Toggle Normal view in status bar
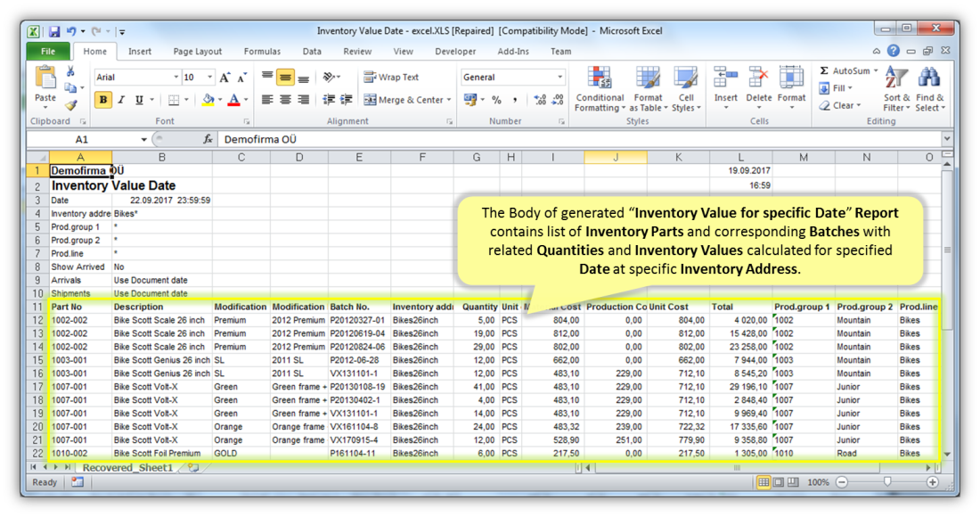Viewport: 980px width, 517px height. (x=764, y=482)
